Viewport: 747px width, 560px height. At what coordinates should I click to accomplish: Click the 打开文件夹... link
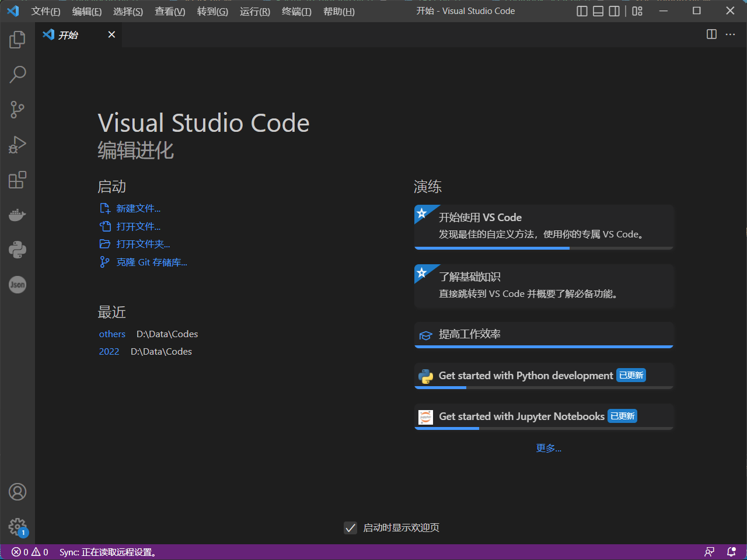pyautogui.click(x=143, y=244)
